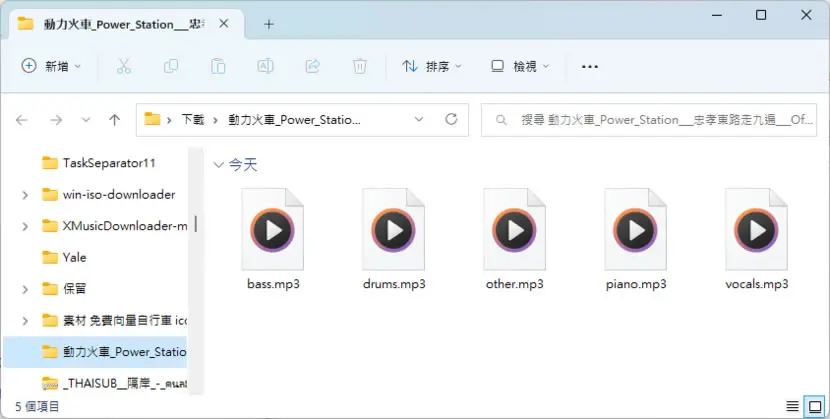Open a new tab with plus button
The width and height of the screenshot is (830, 419).
pyautogui.click(x=269, y=24)
